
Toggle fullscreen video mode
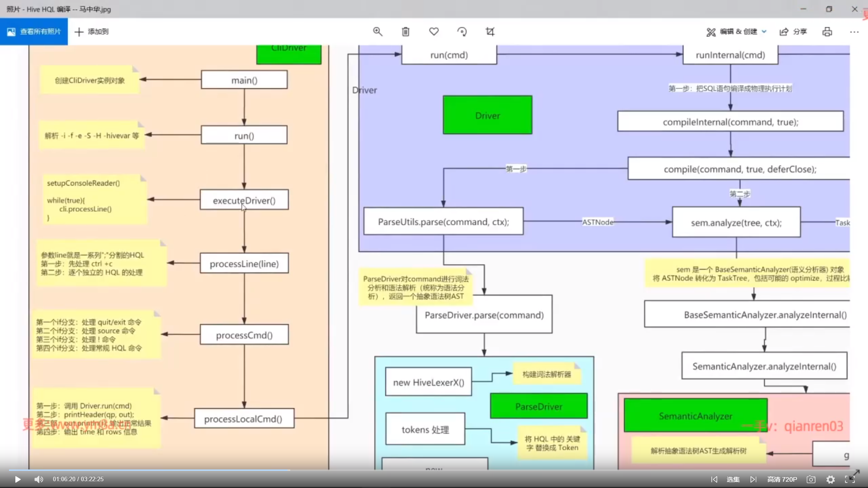click(x=849, y=479)
